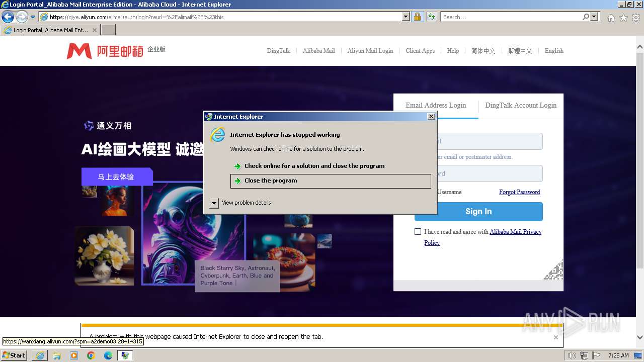Switch language to 繁體中文
Image resolution: width=644 pixels, height=362 pixels.
tap(520, 51)
